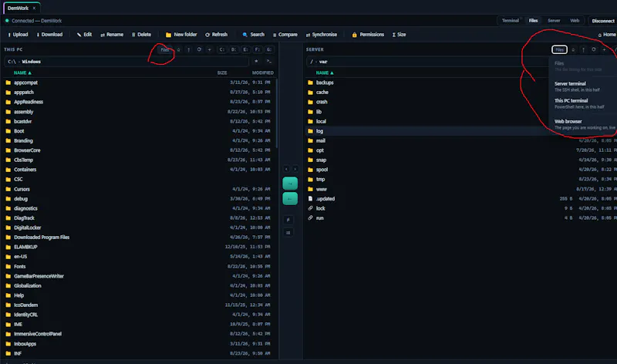
Task: Reload the Server pane listing
Action: 593,49
